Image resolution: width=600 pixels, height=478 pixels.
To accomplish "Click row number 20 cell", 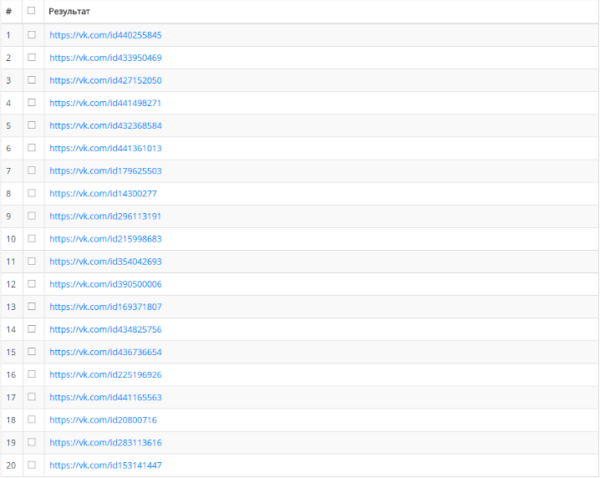I will pyautogui.click(x=11, y=465).
